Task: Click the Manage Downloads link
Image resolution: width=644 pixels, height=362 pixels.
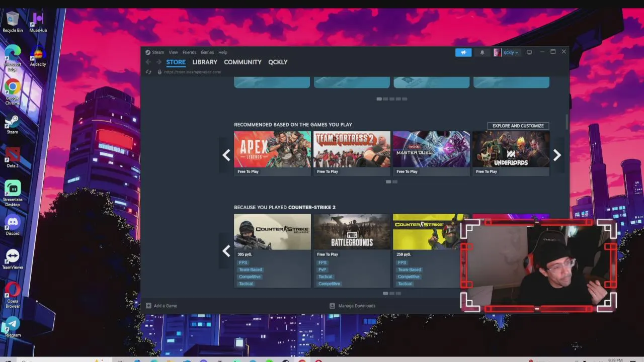Action: pos(357,306)
